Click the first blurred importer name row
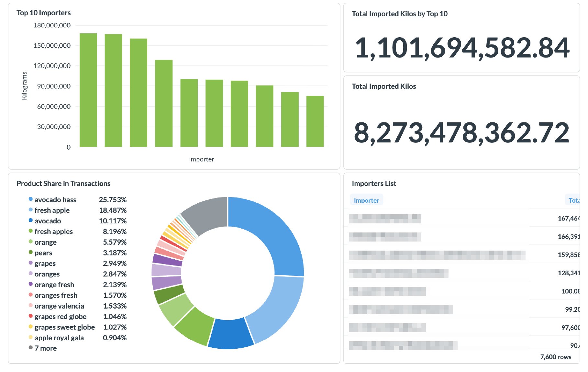 click(x=385, y=219)
